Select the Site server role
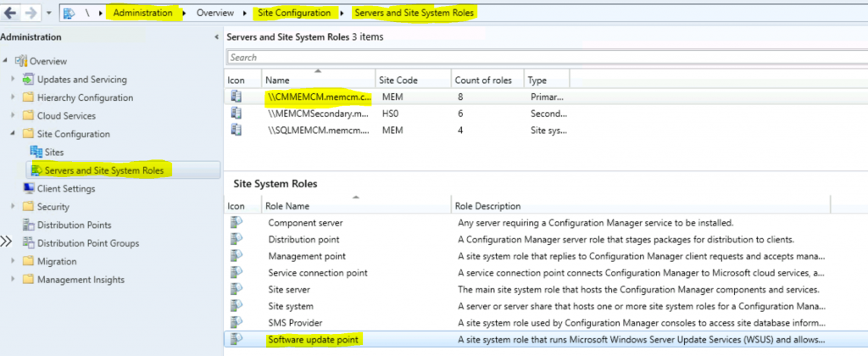The image size is (868, 356). 545,290
